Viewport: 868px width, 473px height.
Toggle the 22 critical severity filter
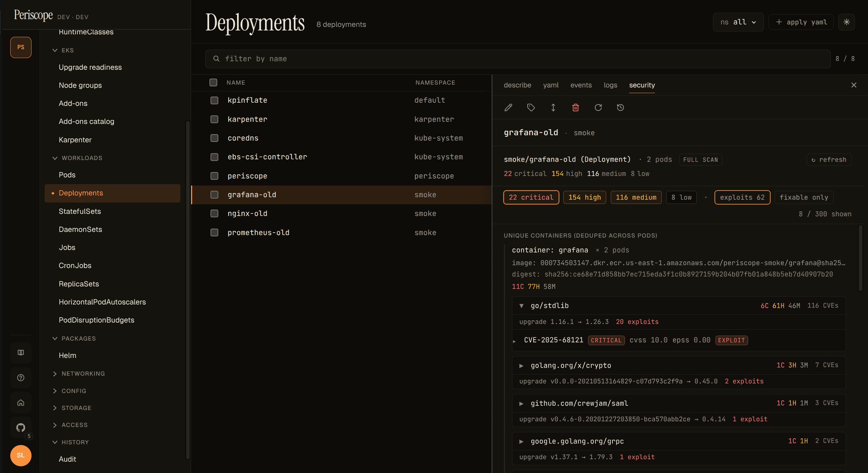[531, 197]
